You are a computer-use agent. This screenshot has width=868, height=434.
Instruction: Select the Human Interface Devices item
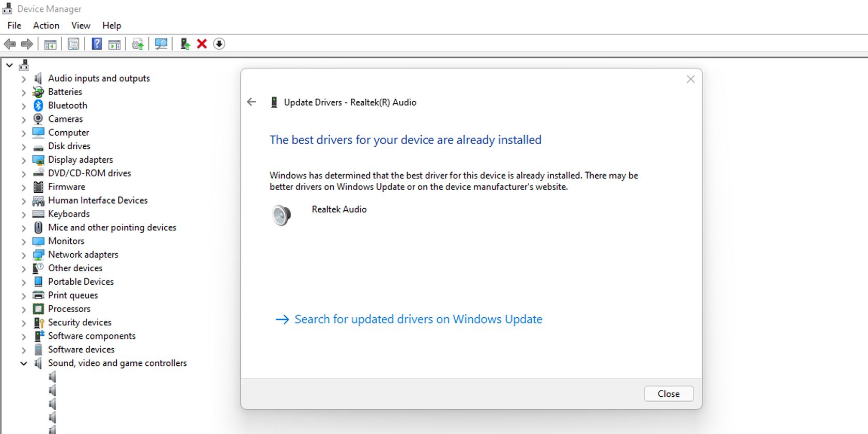(x=98, y=200)
